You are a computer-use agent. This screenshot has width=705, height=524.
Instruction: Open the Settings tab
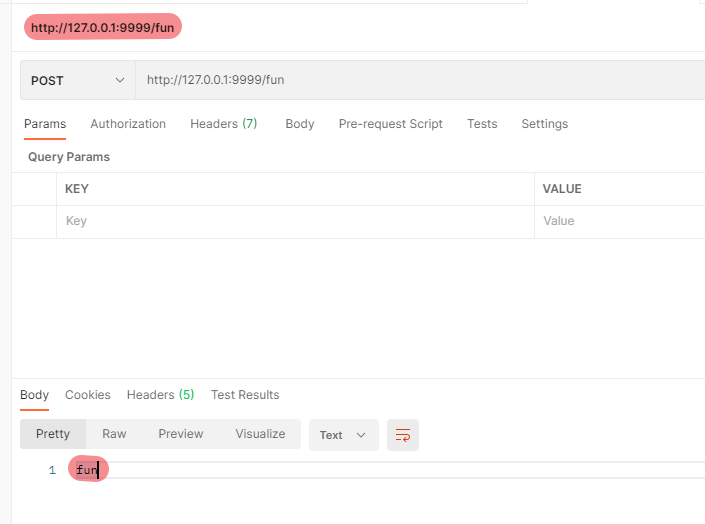click(544, 124)
